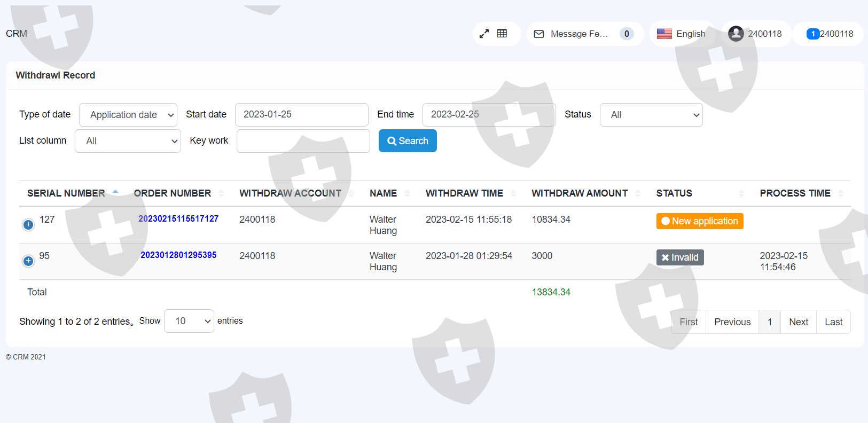The width and height of the screenshot is (868, 423).
Task: Click the fullscreen expand arrows icon
Action: point(484,34)
